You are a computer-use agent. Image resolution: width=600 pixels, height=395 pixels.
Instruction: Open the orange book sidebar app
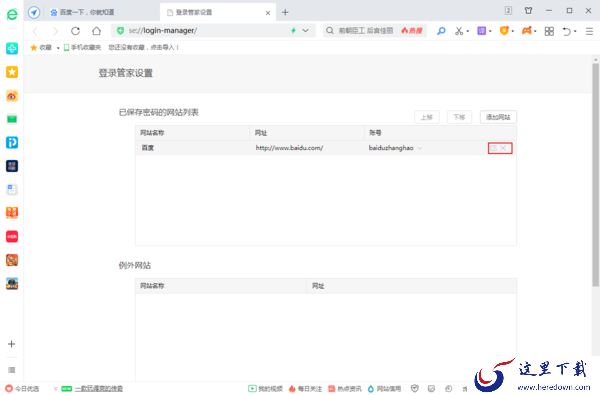pyautogui.click(x=12, y=213)
